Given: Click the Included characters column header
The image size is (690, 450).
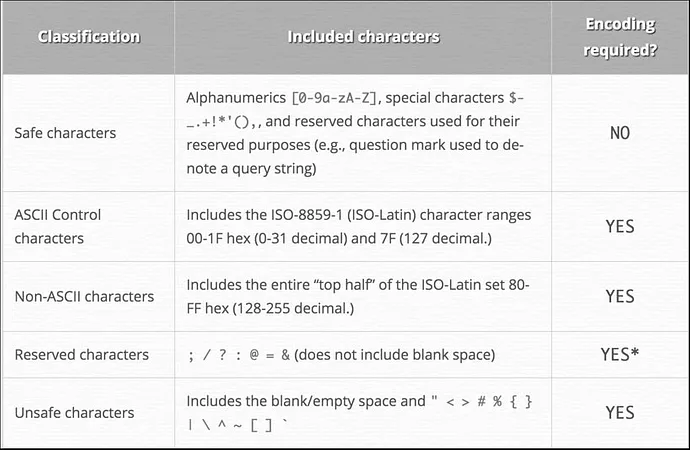Looking at the screenshot, I should pos(363,37).
